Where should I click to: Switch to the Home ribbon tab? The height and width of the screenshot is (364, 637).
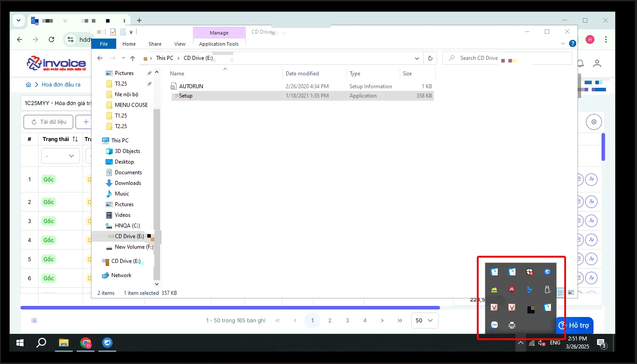coord(129,44)
